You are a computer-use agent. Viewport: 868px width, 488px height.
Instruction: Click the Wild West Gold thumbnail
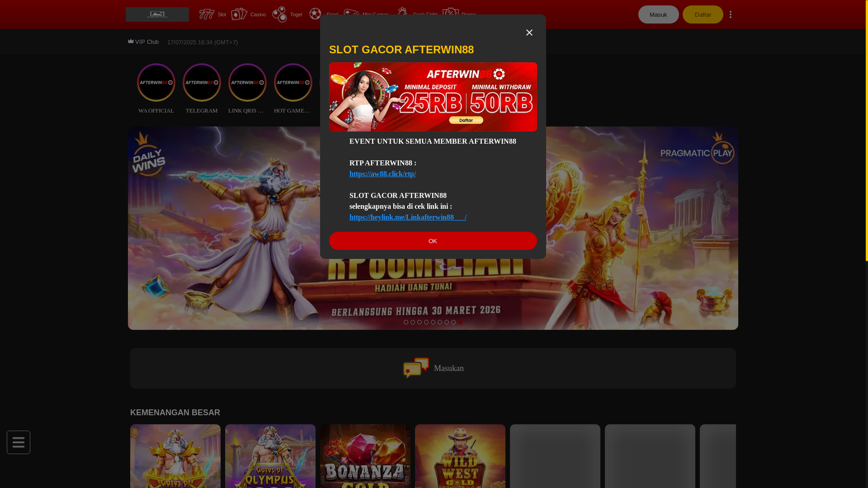(460, 456)
